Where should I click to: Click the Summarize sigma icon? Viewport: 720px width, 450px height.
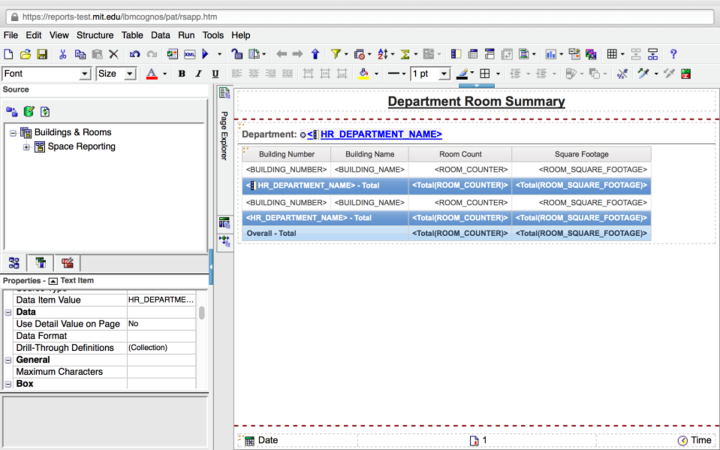[x=407, y=54]
